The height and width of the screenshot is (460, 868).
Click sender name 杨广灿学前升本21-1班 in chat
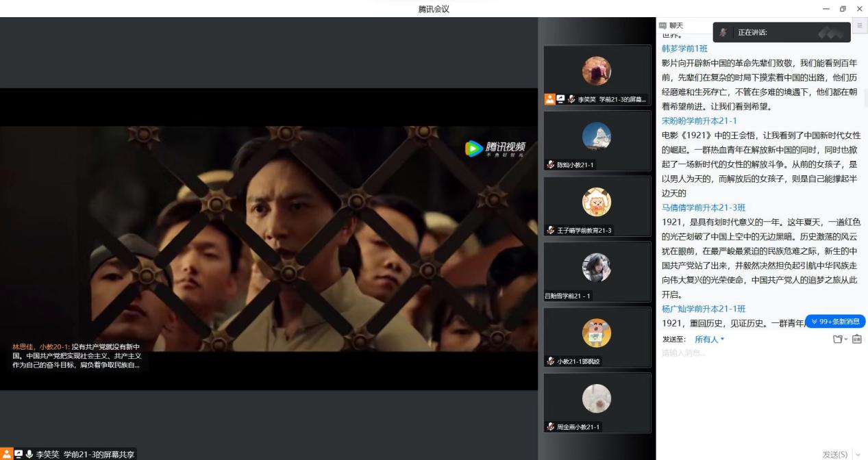pos(704,309)
